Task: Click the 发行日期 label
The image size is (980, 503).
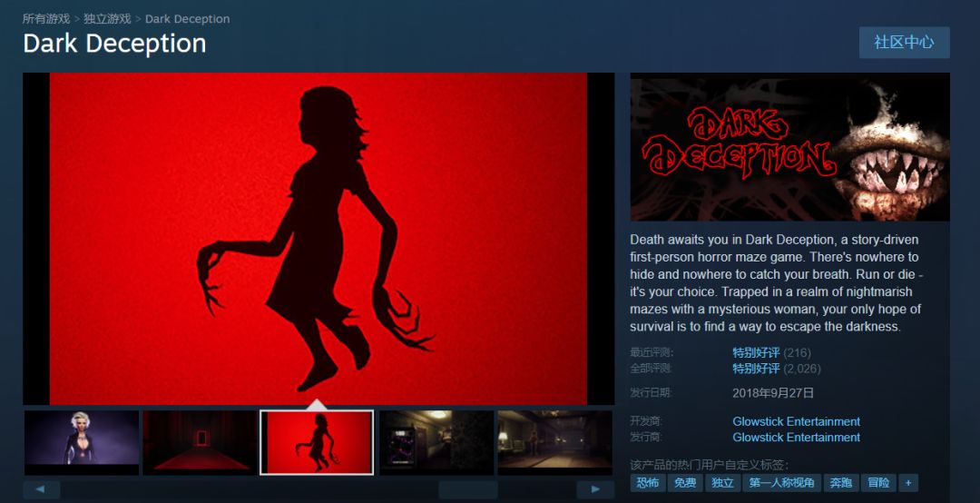Action: (x=651, y=393)
